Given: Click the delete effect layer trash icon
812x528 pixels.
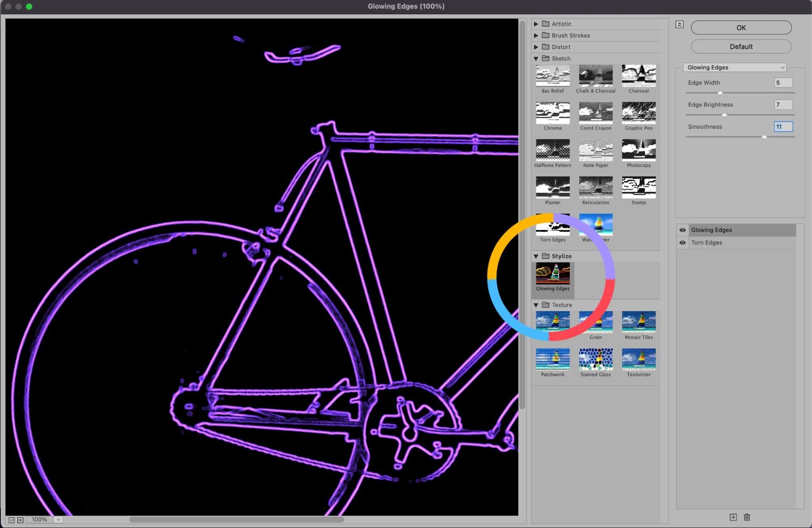Looking at the screenshot, I should point(747,517).
